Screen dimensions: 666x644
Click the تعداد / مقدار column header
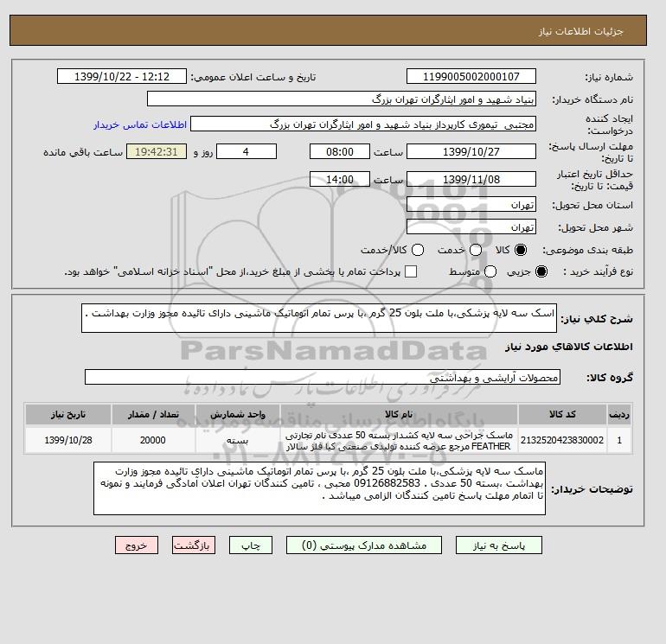[153, 414]
